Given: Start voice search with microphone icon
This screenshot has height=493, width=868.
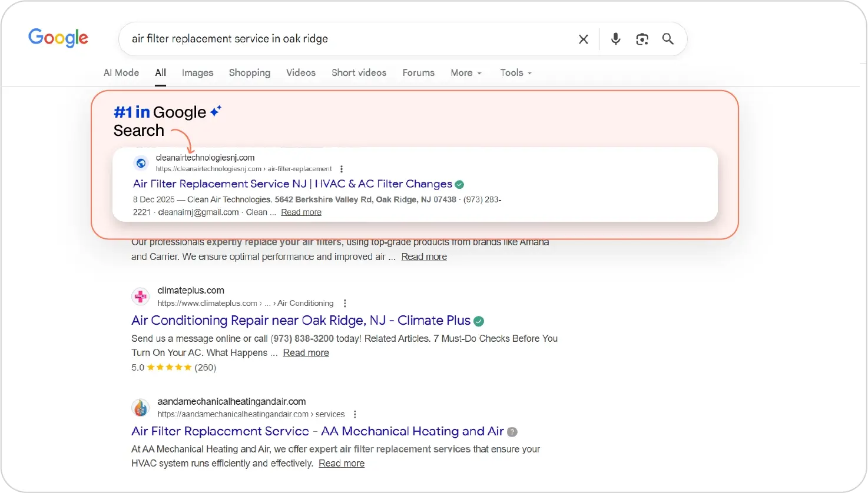Looking at the screenshot, I should pos(615,39).
